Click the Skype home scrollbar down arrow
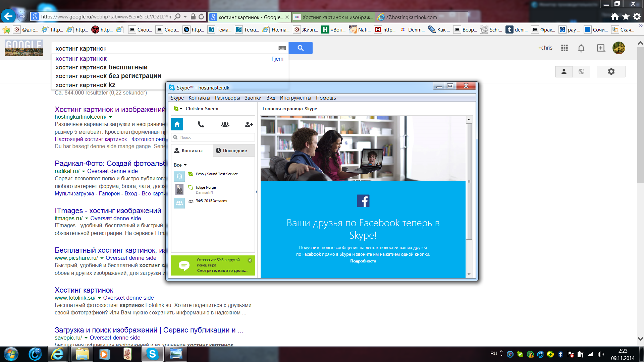The width and height of the screenshot is (644, 362). 469,274
